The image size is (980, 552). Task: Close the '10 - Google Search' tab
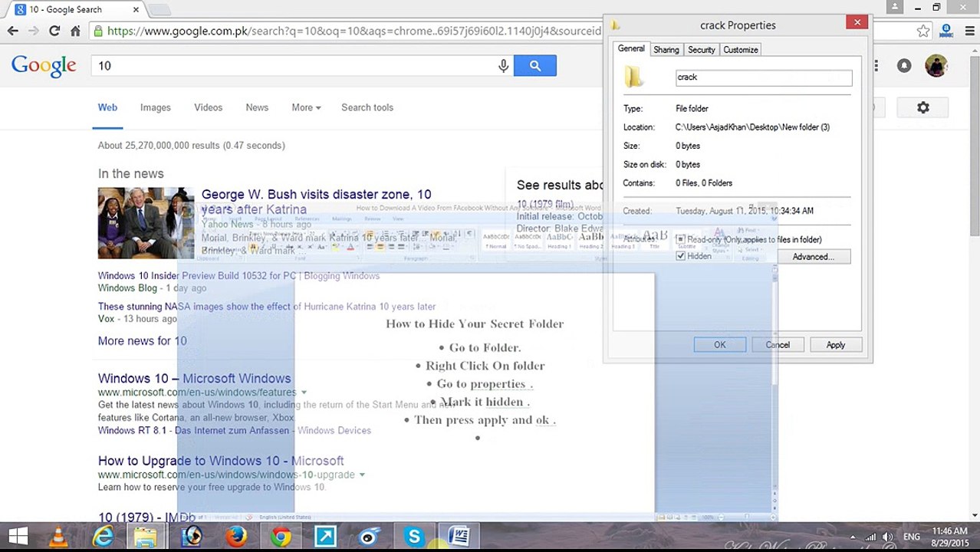tap(136, 9)
